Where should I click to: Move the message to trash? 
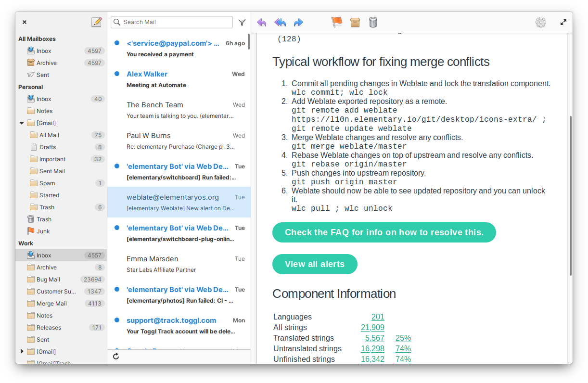click(373, 22)
